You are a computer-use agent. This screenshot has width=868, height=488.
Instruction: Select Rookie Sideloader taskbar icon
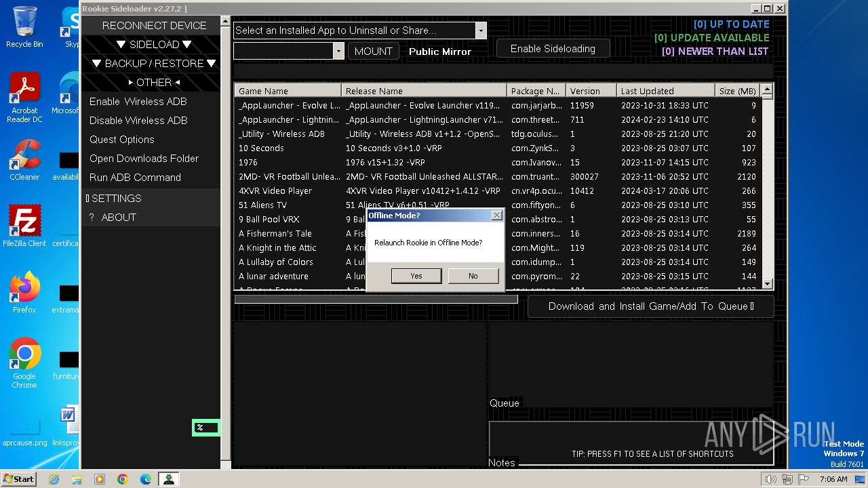[x=168, y=479]
